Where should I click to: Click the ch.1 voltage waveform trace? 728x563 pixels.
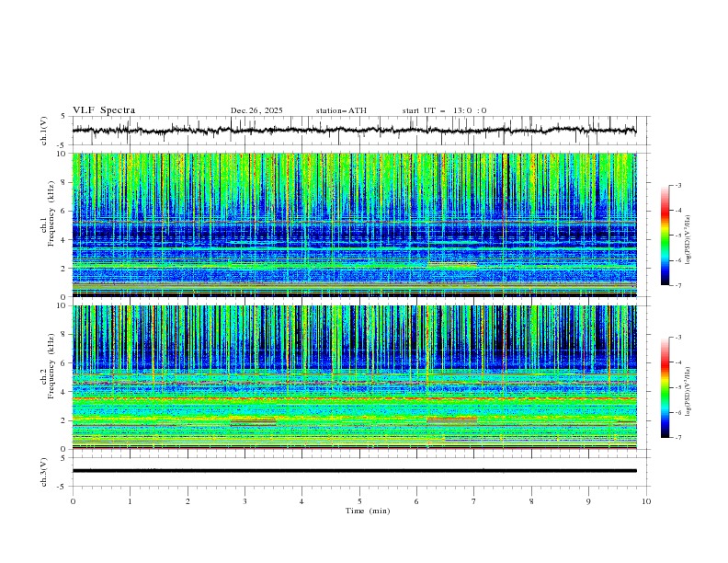pos(354,130)
